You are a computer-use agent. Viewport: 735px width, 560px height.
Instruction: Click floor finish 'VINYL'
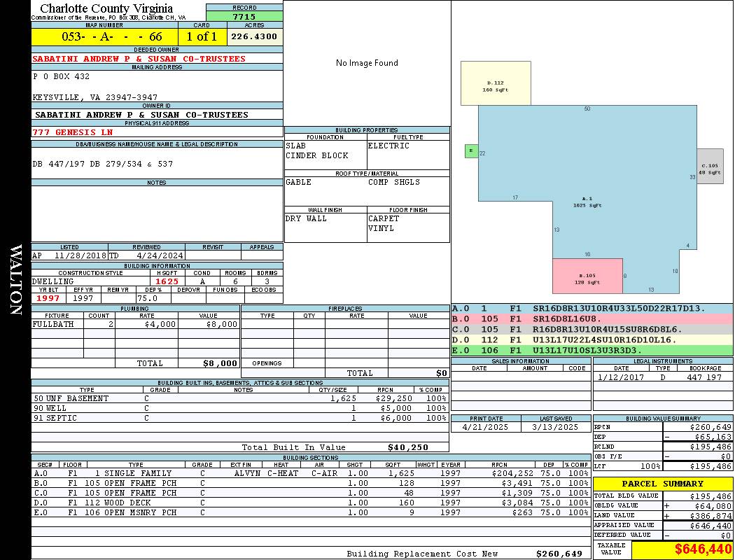[x=381, y=229]
